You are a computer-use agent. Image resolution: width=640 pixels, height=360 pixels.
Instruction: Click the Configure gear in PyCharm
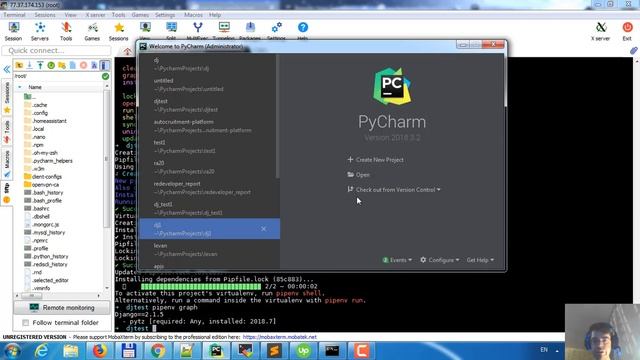440,260
